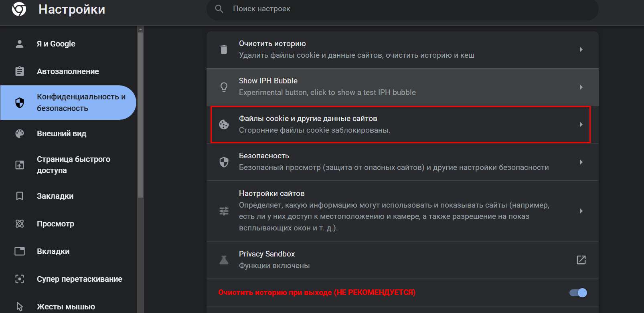644x313 pixels.
Task: Select Конфиденциальность и безопасность in sidebar
Action: [68, 103]
